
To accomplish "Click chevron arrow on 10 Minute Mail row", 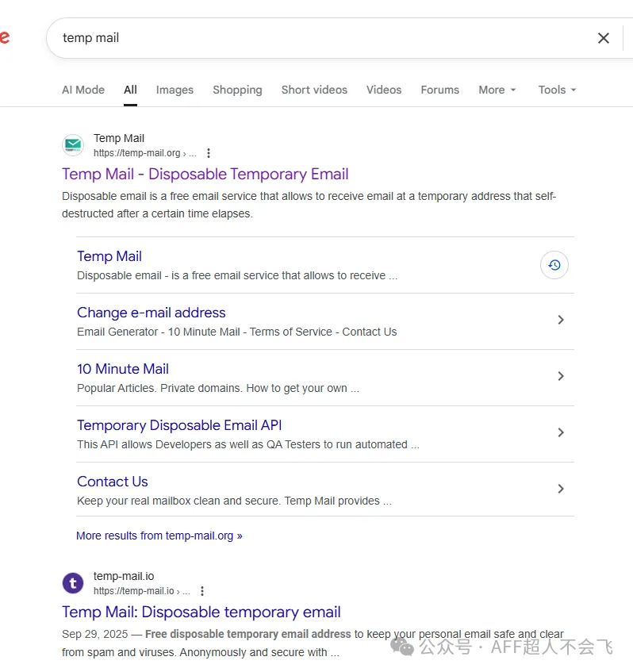I will pyautogui.click(x=561, y=376).
